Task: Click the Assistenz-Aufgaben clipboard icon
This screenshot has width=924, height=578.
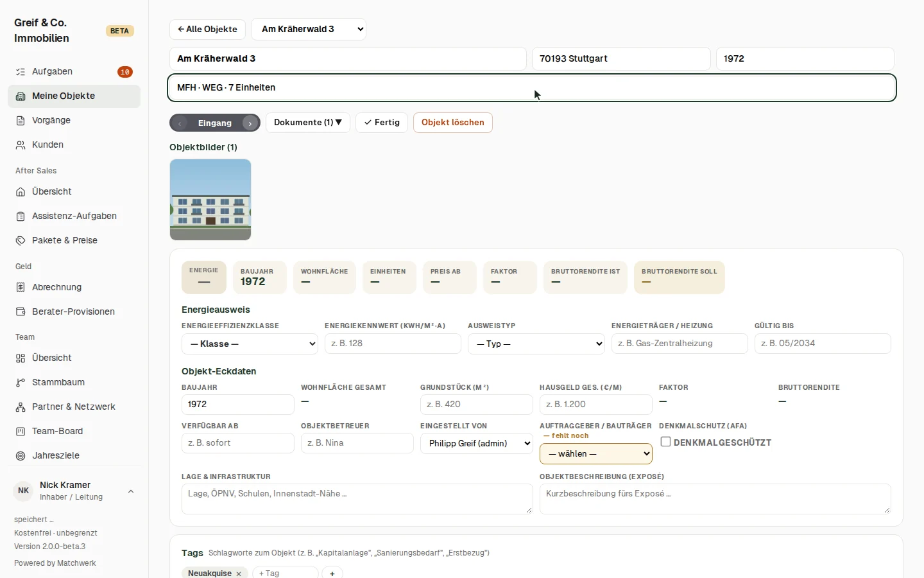Action: click(x=21, y=216)
